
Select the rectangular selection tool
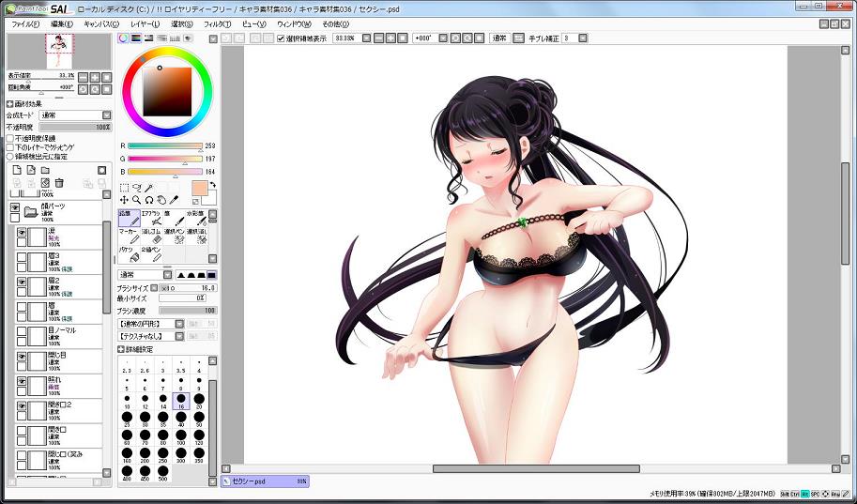click(124, 188)
